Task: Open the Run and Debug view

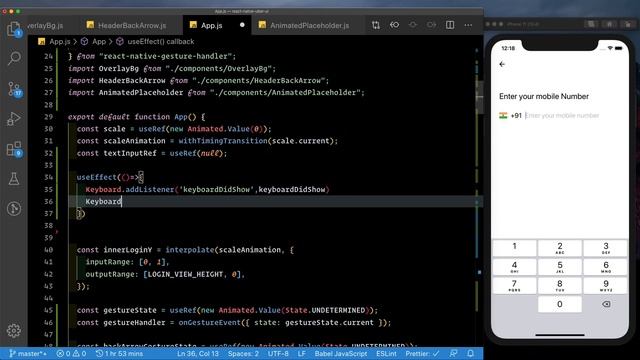Action: (x=14, y=119)
